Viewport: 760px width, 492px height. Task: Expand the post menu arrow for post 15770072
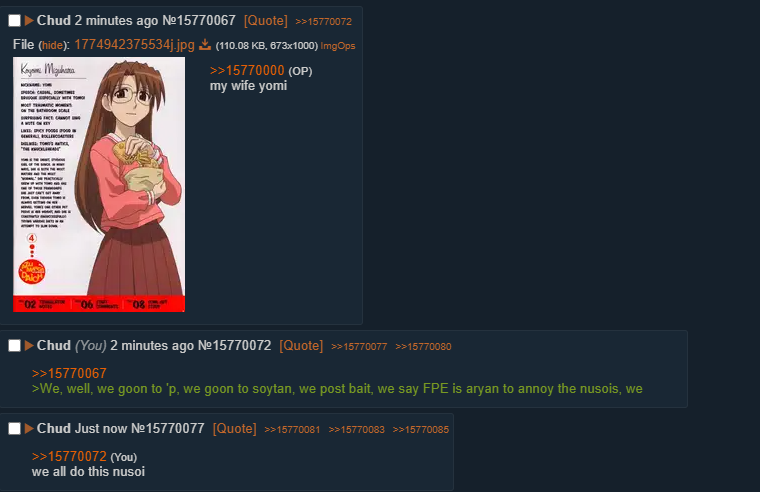[29, 346]
